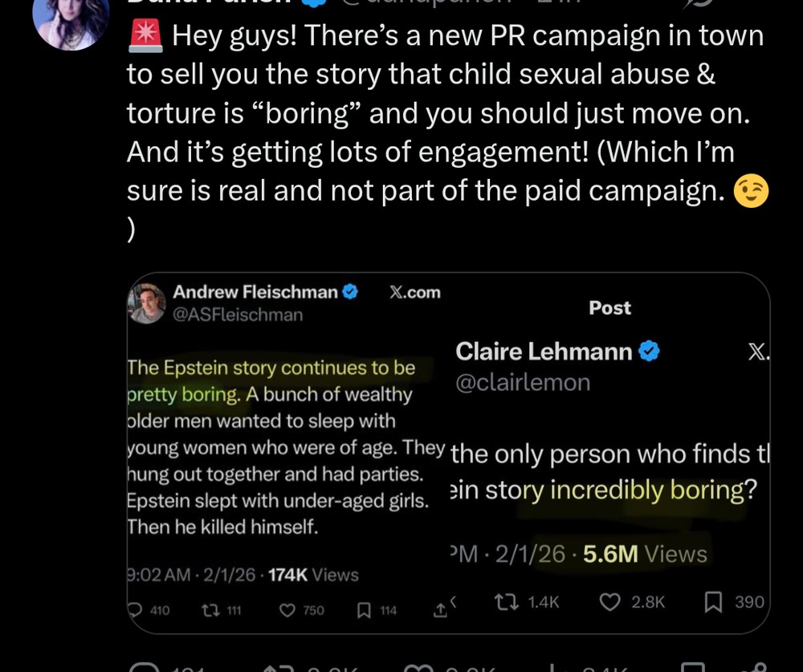The height and width of the screenshot is (672, 803).
Task: Click the 5.6M Views count
Action: click(645, 554)
